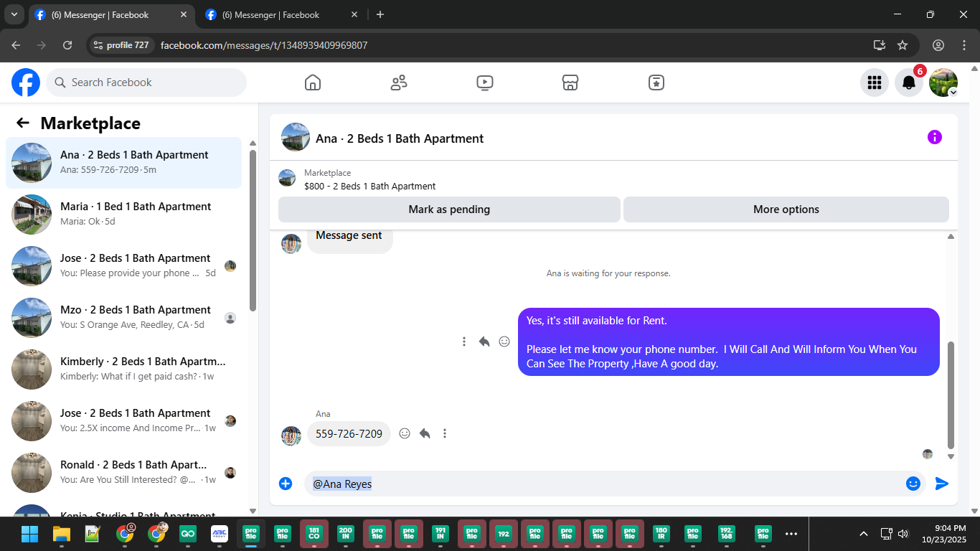Click Mark as pending button

(449, 209)
